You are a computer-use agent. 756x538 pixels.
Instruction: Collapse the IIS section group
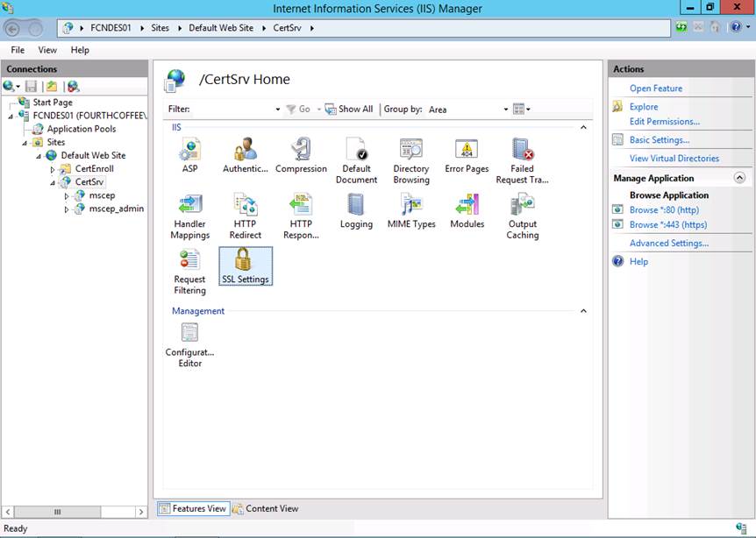click(x=584, y=128)
